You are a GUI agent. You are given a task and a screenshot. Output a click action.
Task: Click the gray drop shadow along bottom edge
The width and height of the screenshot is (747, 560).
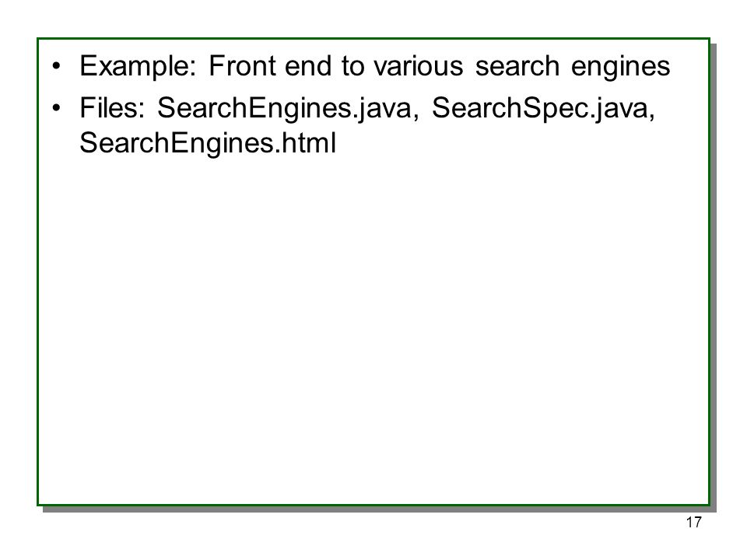pos(380,509)
